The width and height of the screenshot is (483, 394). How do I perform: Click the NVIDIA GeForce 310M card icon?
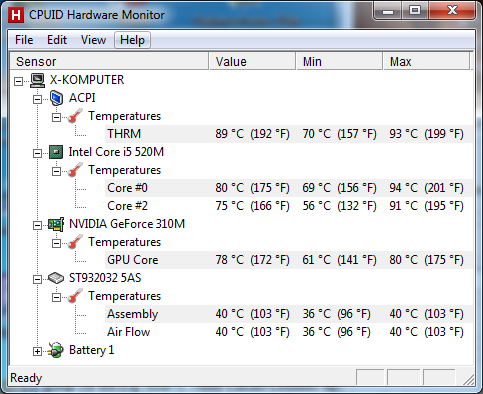(x=56, y=224)
